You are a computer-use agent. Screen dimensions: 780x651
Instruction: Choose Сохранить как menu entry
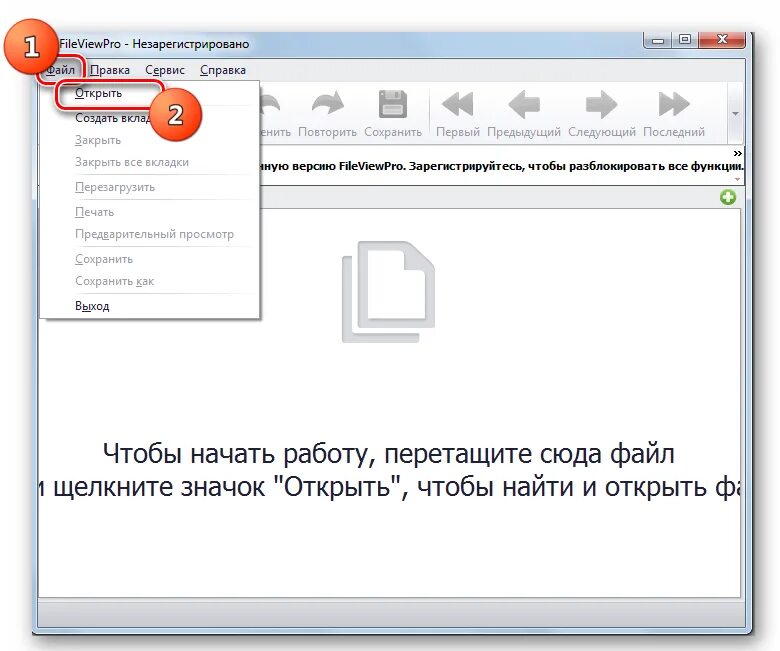(149, 281)
